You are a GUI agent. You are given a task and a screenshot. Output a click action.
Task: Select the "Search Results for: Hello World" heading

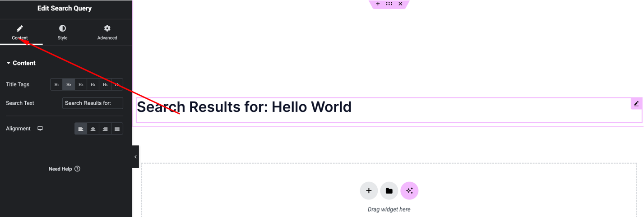(x=244, y=107)
